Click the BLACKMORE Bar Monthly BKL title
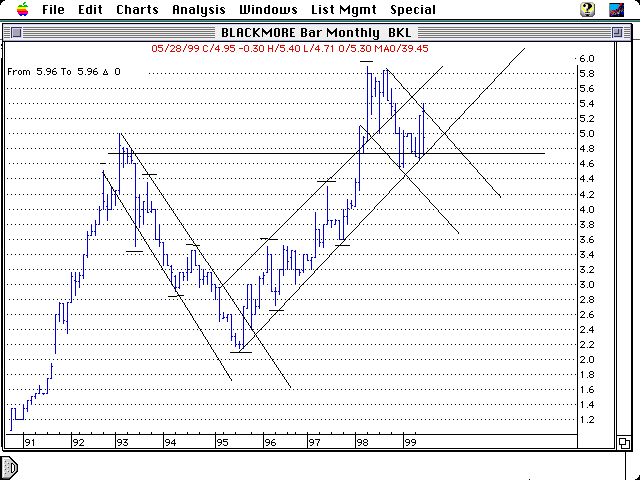Viewport: 640px width, 480px height. click(x=316, y=32)
